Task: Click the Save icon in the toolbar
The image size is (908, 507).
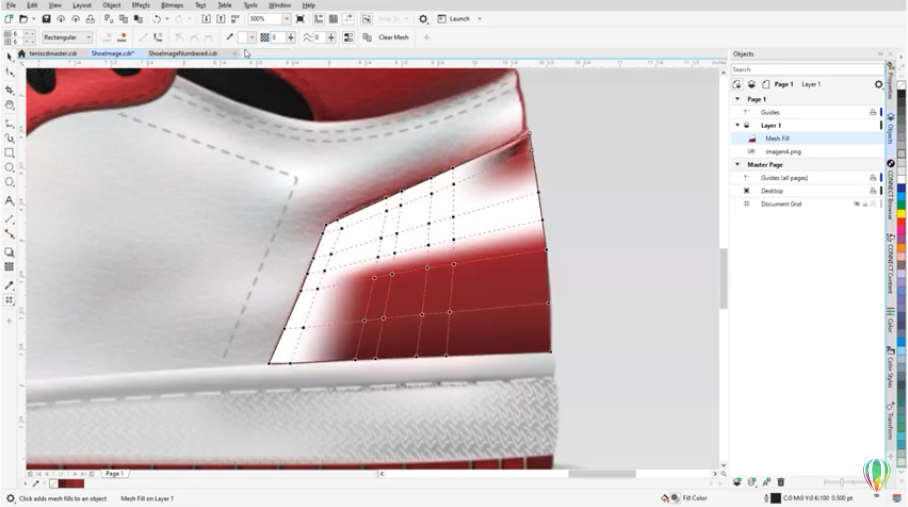Action: click(x=46, y=19)
